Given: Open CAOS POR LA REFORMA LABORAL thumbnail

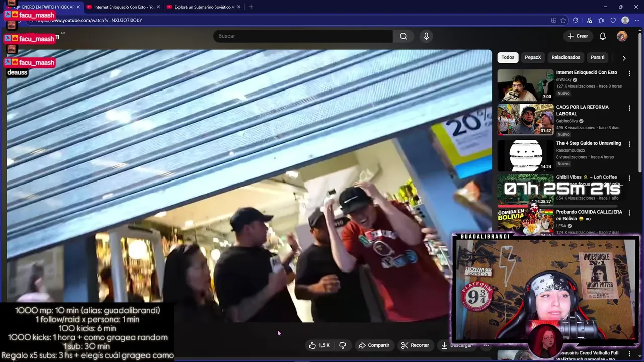Looking at the screenshot, I should click(x=525, y=120).
